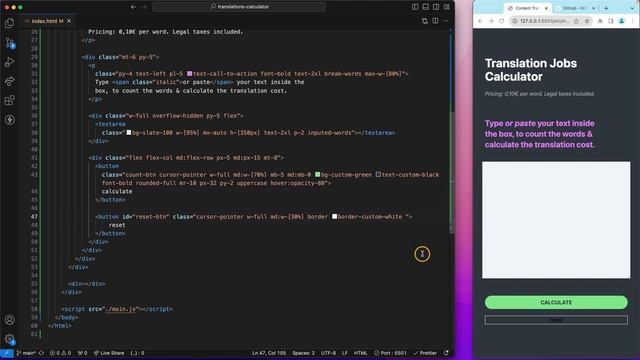Click the ports forwarded status item
Image resolution: width=640 pixels, height=360 pixels.
coord(82,353)
